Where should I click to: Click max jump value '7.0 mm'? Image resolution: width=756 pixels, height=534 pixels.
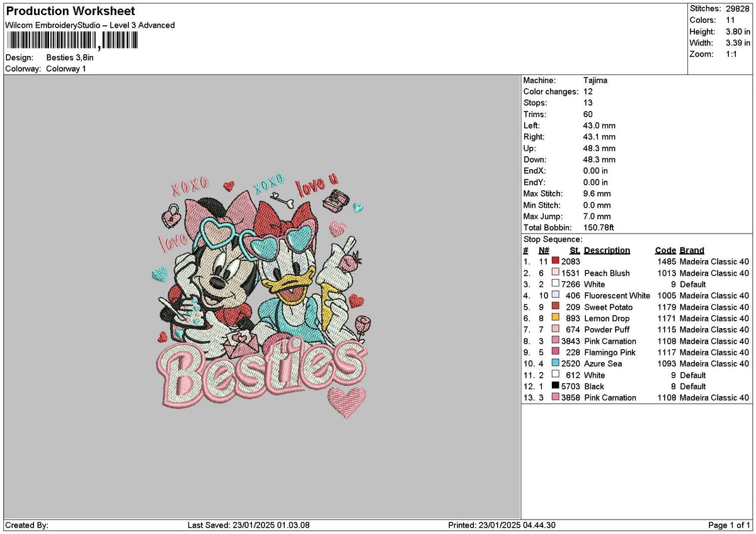tap(597, 216)
